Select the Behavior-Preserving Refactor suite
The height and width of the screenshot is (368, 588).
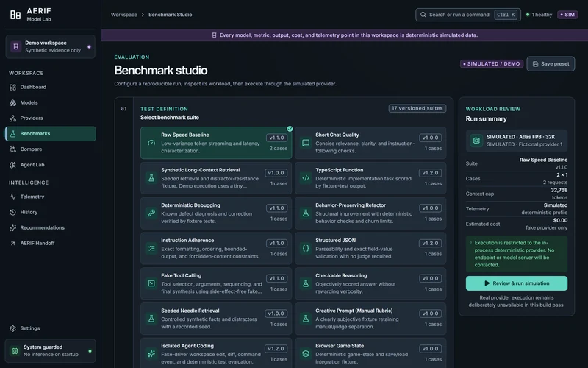[370, 213]
